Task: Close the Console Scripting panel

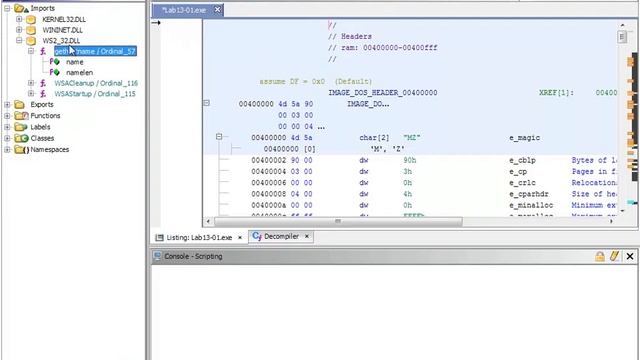Action: tap(630, 256)
